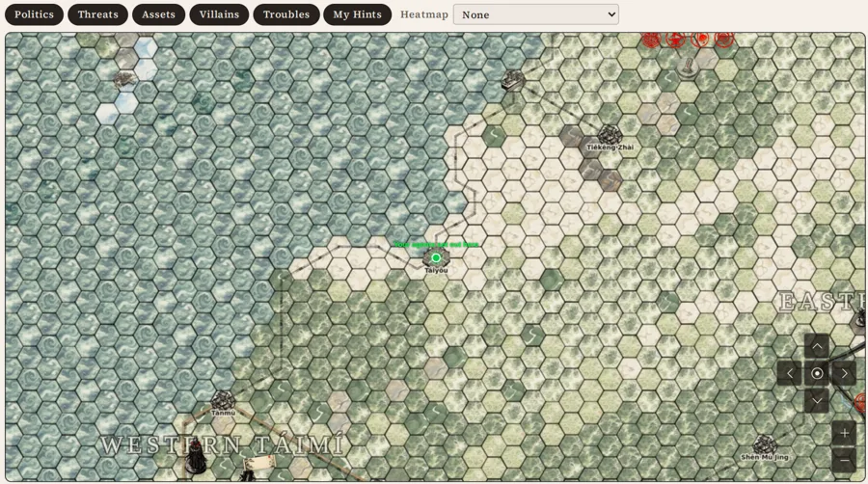The width and height of the screenshot is (868, 484).
Task: Click the Taiyou town label
Action: tap(436, 271)
